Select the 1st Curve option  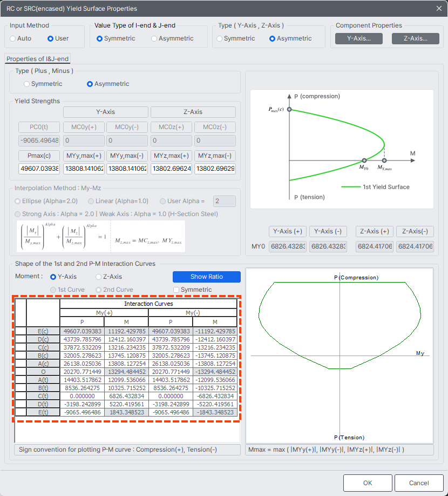click(67, 290)
